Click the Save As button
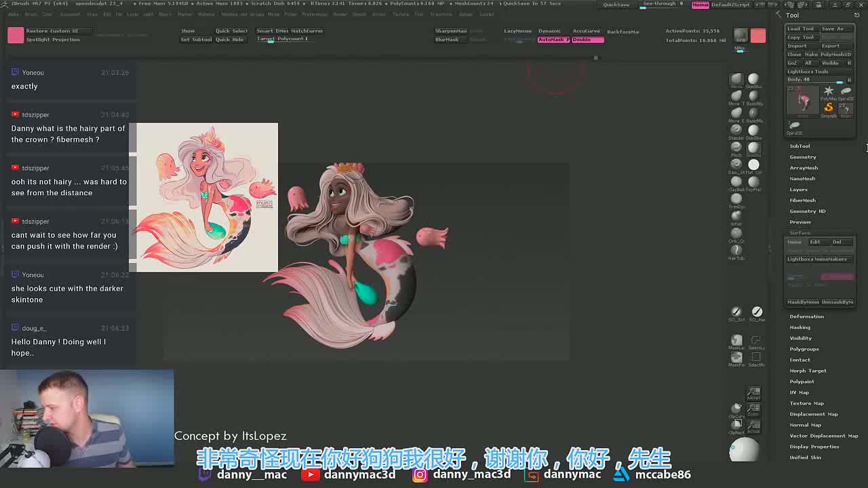 tap(835, 29)
